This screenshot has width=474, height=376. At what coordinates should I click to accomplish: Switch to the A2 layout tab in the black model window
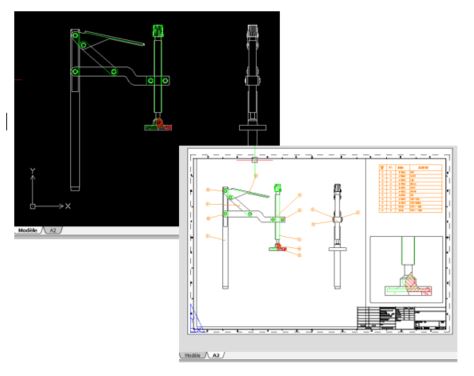pyautogui.click(x=53, y=230)
